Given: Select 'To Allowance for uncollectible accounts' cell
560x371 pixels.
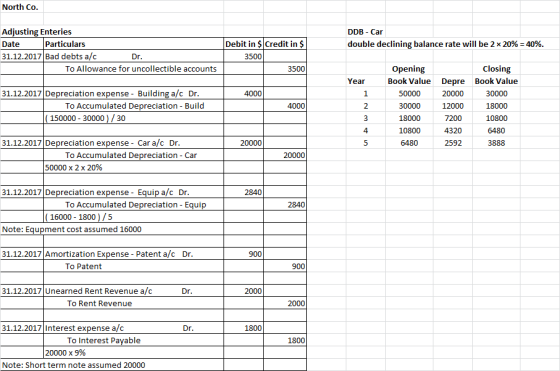Looking at the screenshot, I should click(x=134, y=69).
